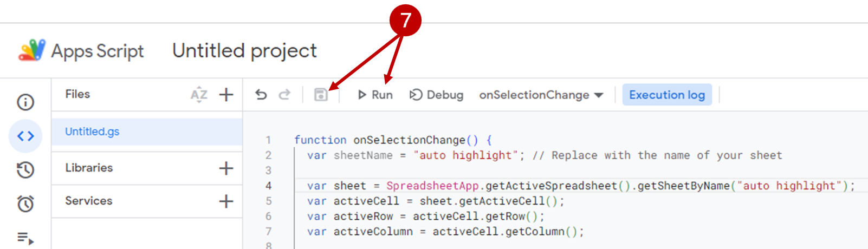Rename the Untitled project title

(x=244, y=51)
